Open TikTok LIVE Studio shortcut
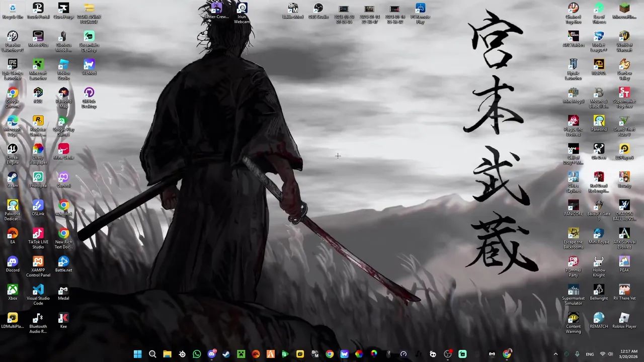The image size is (644, 362). coord(38,238)
